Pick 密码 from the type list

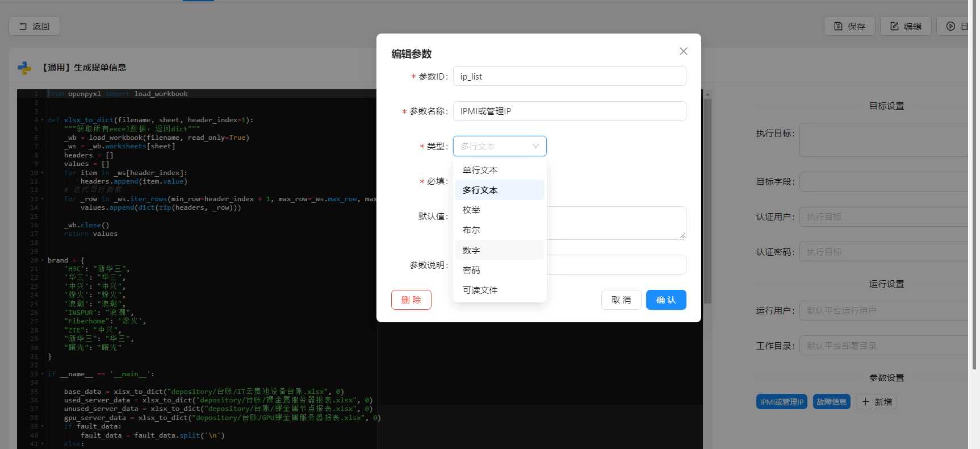[500, 270]
